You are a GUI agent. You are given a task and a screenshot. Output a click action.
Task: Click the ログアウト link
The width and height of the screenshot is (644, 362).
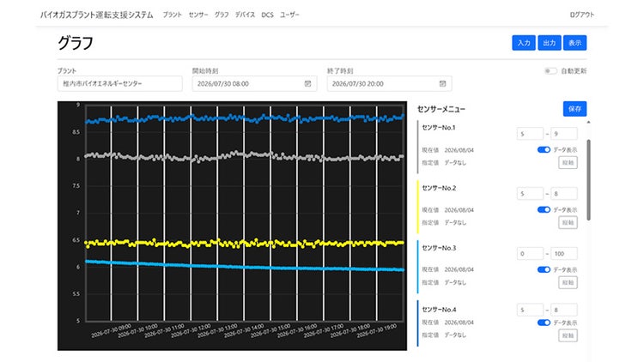click(582, 15)
